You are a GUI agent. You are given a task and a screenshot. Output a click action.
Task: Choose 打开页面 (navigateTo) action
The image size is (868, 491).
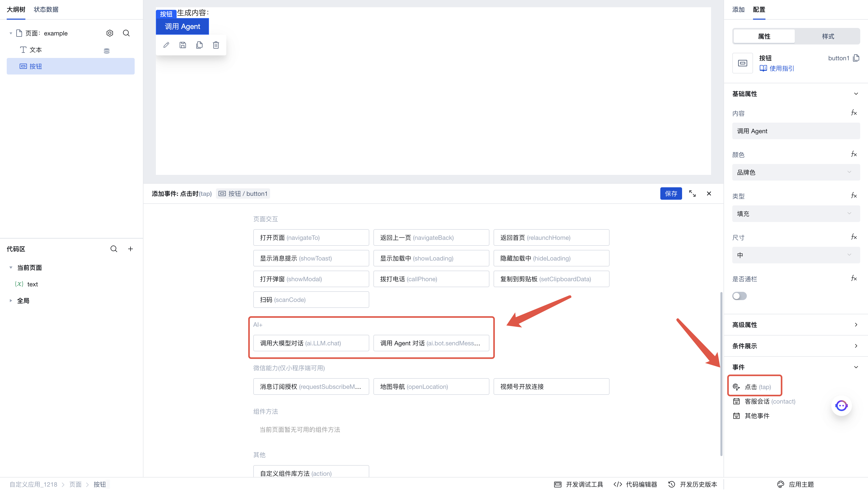pyautogui.click(x=311, y=237)
